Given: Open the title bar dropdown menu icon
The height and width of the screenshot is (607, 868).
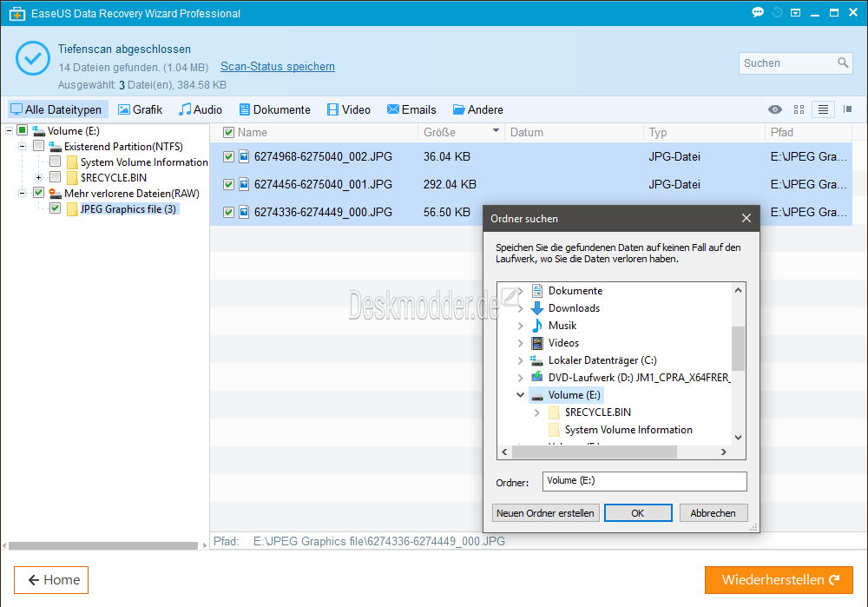Looking at the screenshot, I should point(795,12).
